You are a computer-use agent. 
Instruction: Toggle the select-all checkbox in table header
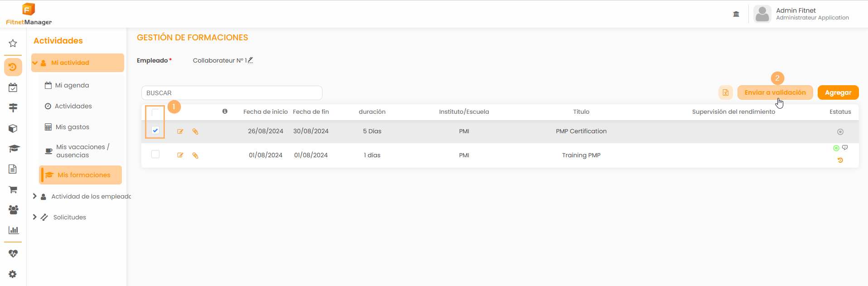click(155, 112)
